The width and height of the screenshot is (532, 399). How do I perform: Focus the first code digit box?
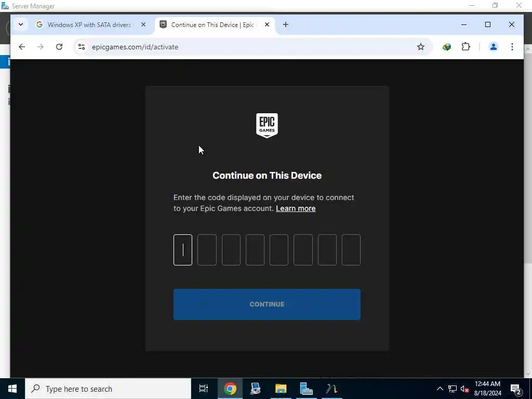183,250
